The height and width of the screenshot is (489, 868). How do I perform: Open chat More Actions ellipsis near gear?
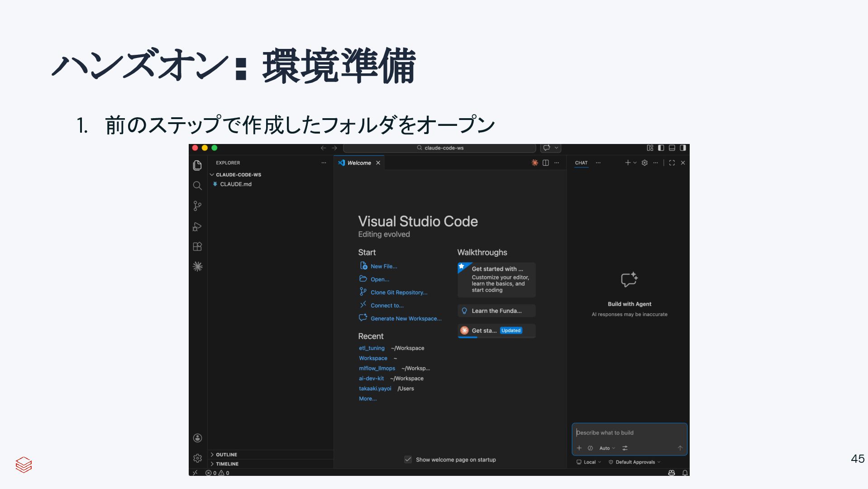coord(655,163)
